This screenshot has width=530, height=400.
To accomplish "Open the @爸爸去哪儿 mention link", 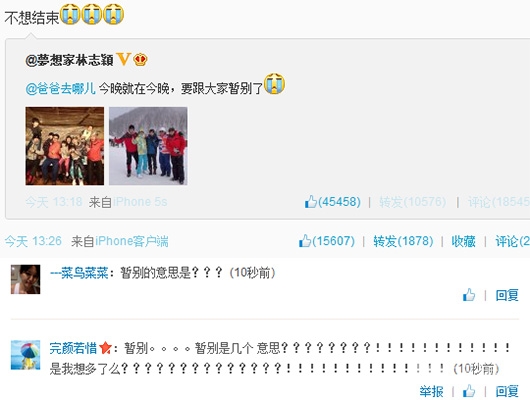I will pyautogui.click(x=60, y=89).
